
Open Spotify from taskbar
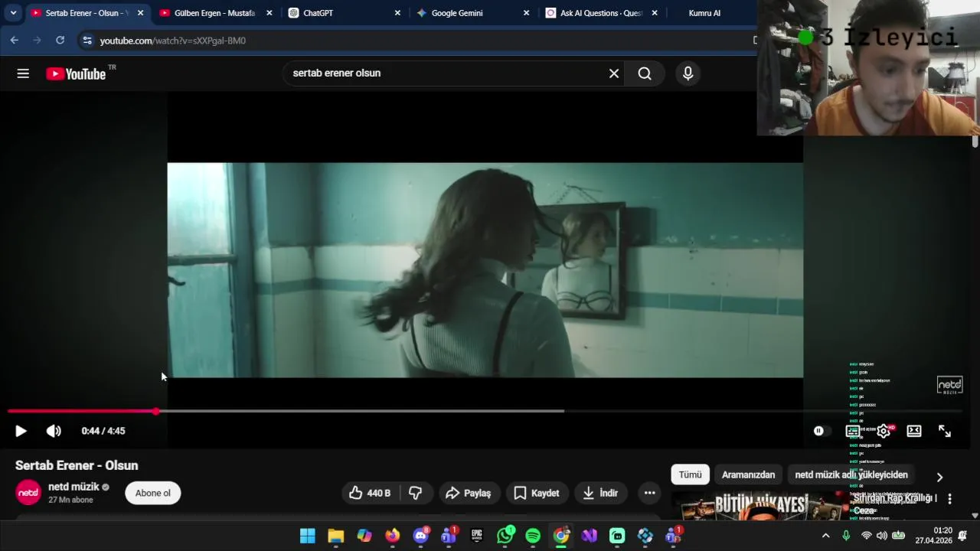pyautogui.click(x=533, y=536)
